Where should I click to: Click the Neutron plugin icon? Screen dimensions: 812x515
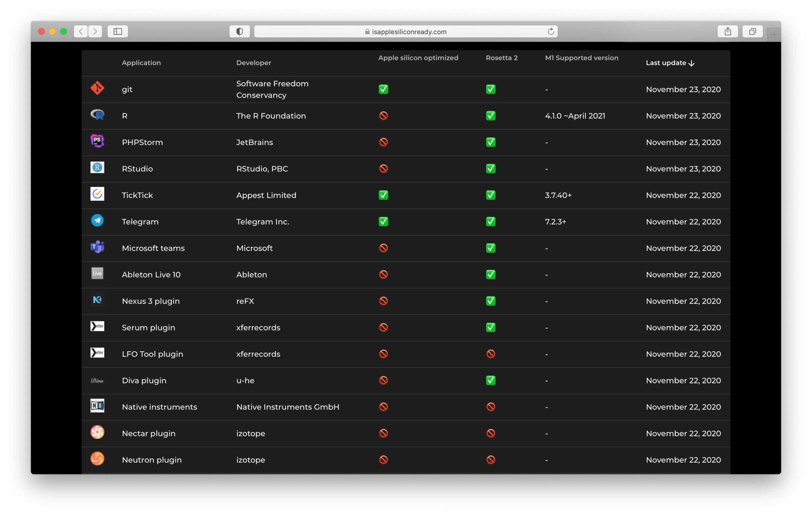pos(97,459)
